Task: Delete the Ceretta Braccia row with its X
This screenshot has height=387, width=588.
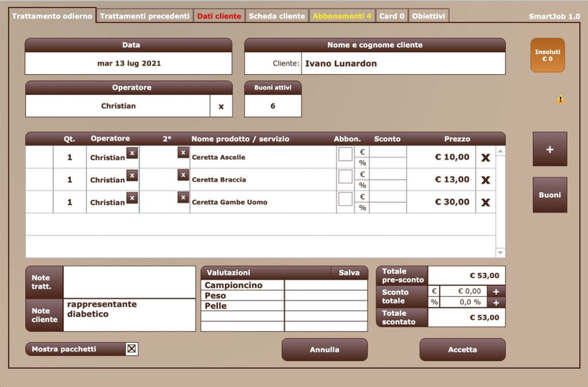Action: (x=485, y=179)
